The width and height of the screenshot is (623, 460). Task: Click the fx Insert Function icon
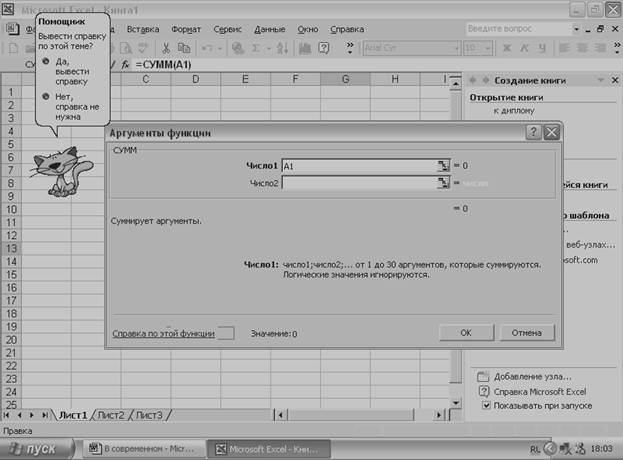pyautogui.click(x=125, y=64)
